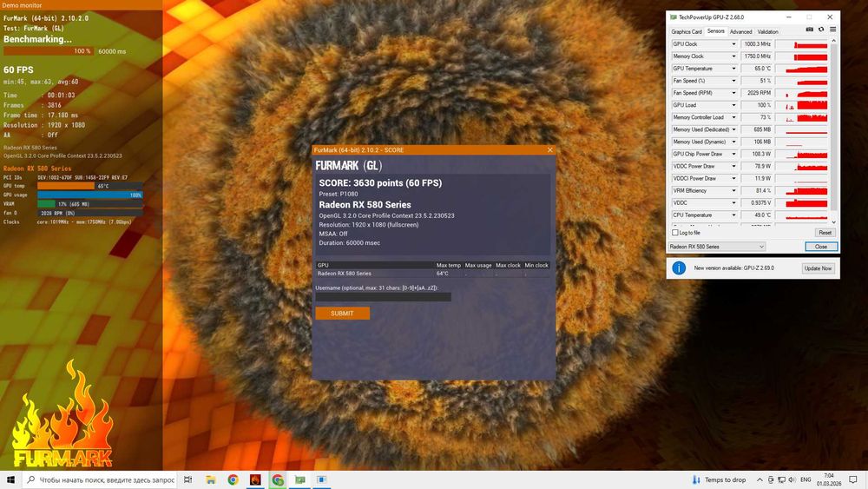This screenshot has height=489, width=868.
Task: Open GPU Chip Power Draw dropdown
Action: (x=734, y=154)
